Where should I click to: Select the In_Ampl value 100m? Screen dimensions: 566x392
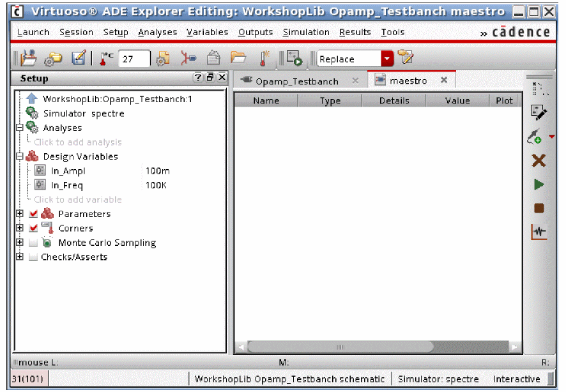point(157,170)
